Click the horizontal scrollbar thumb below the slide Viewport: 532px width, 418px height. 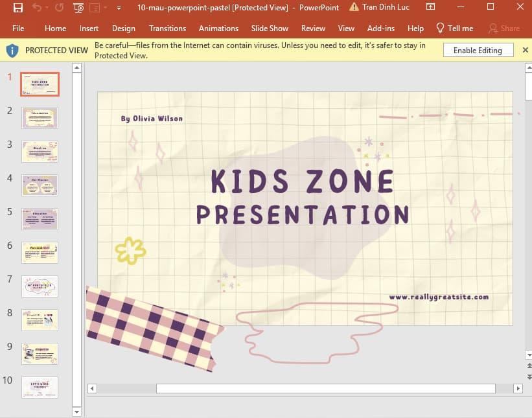coord(325,388)
